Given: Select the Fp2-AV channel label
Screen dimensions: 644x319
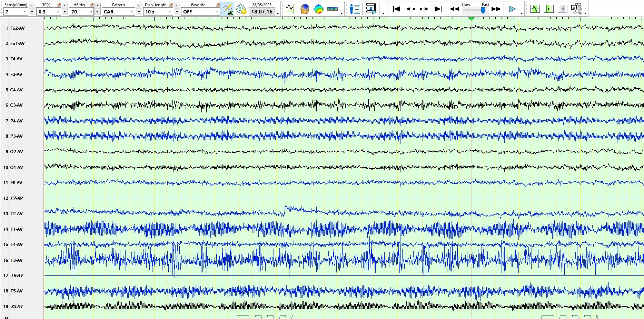Looking at the screenshot, I should click(17, 28).
